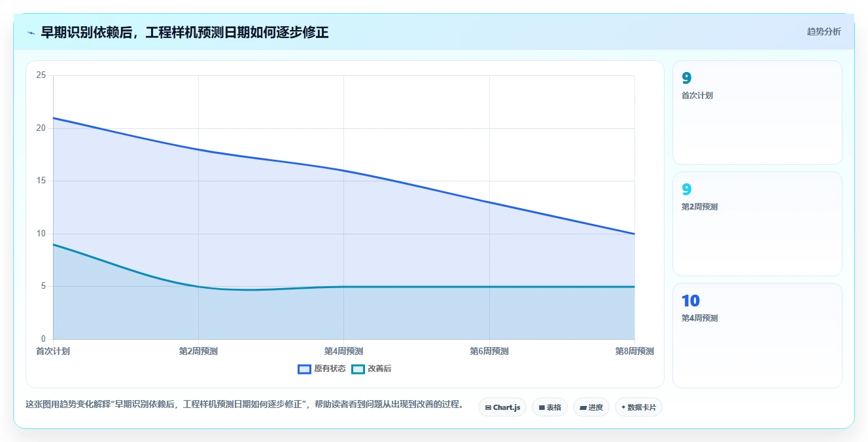This screenshot has width=868, height=442.
Task: Click the lightning icon beside the title
Action: click(x=31, y=33)
